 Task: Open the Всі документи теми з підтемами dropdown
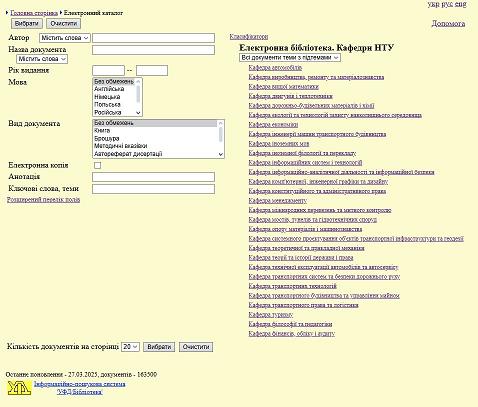(290, 57)
